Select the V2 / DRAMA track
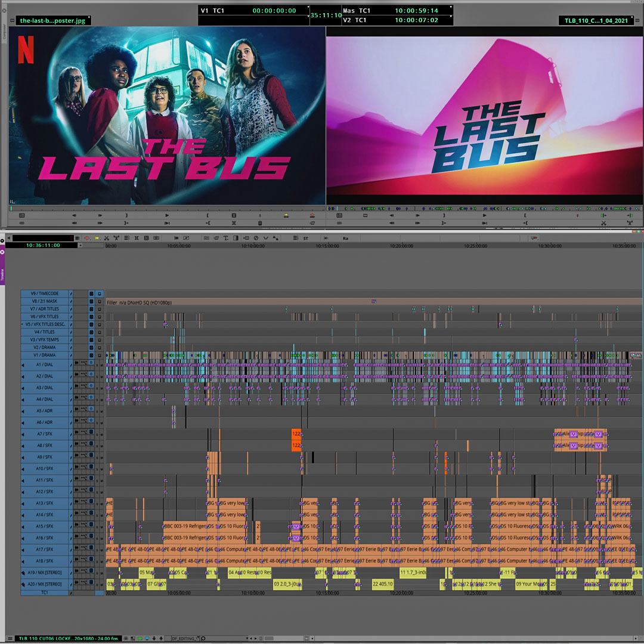The width and height of the screenshot is (644, 644). point(45,348)
